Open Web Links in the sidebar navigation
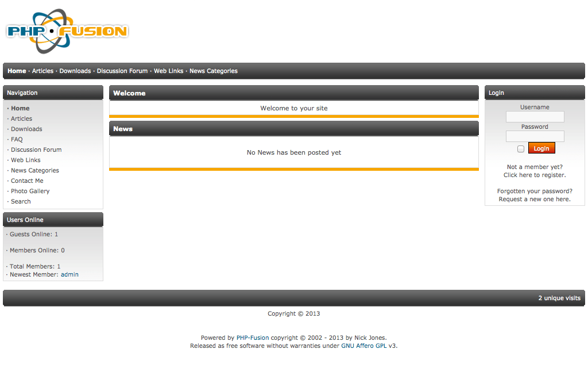588x368 pixels. point(25,160)
